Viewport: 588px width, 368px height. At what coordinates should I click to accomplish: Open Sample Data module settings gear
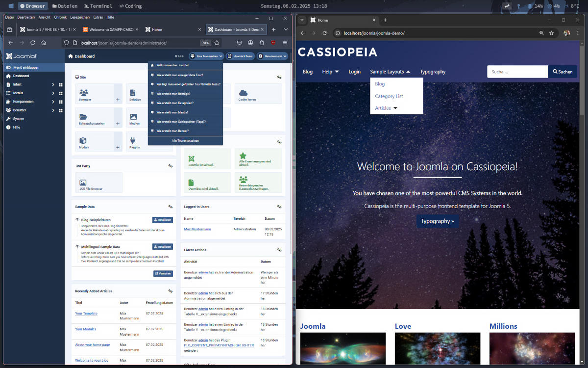pos(170,207)
